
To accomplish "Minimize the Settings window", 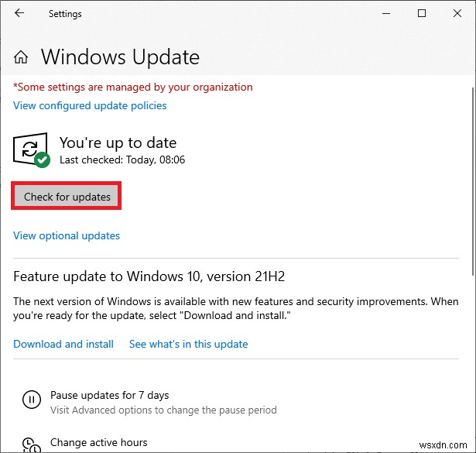I will [386, 13].
